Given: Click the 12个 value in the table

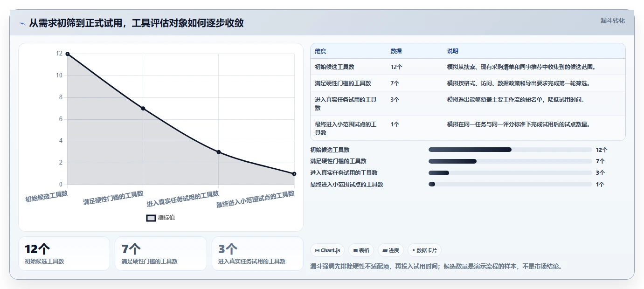Looking at the screenshot, I should (x=396, y=67).
